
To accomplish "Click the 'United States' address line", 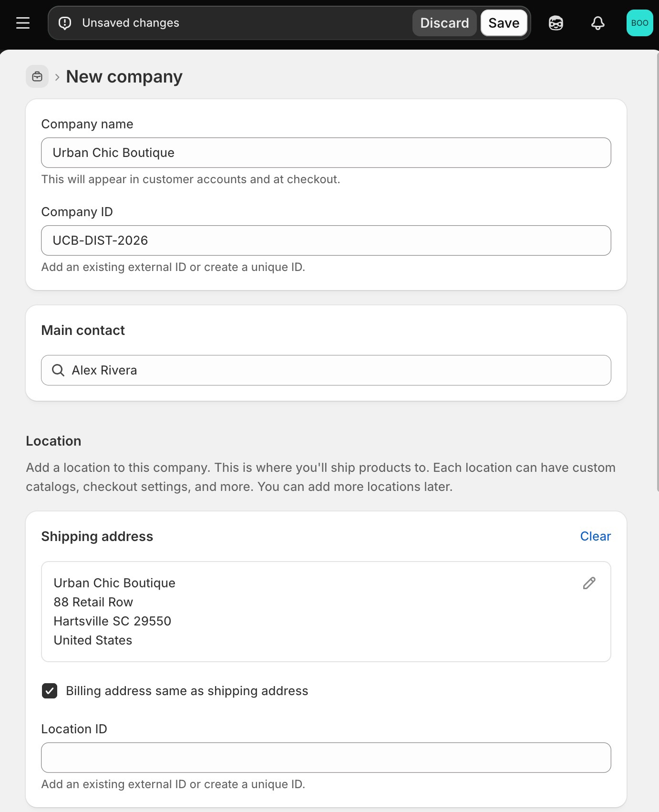I will (93, 640).
